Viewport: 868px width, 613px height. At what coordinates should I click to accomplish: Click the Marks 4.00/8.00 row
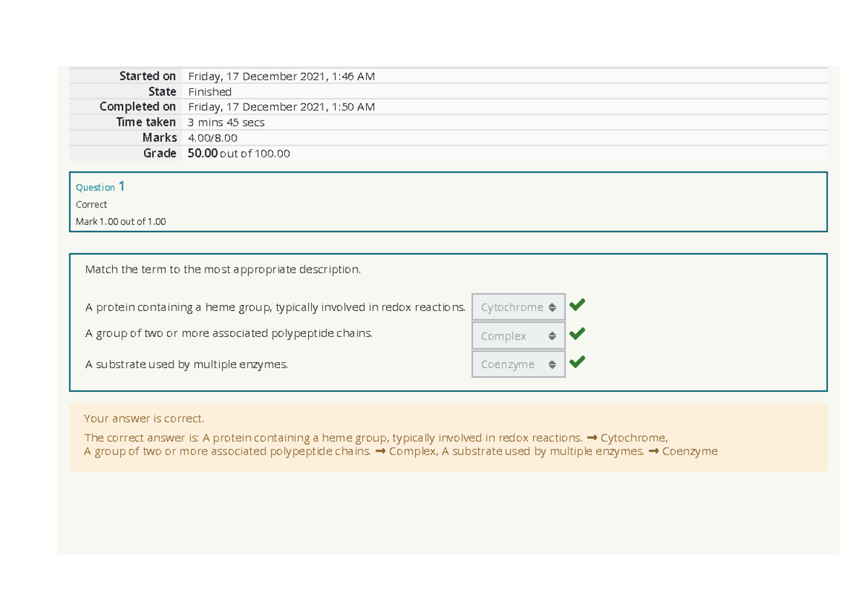point(448,137)
